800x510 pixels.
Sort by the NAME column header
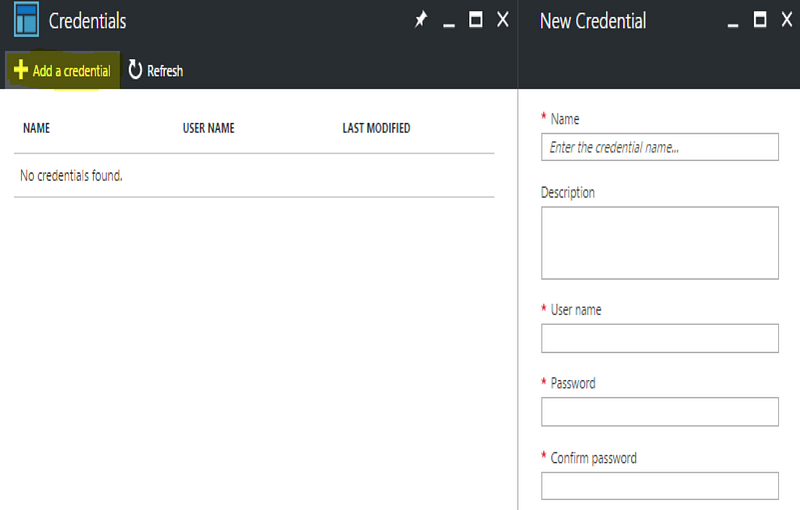[36, 128]
